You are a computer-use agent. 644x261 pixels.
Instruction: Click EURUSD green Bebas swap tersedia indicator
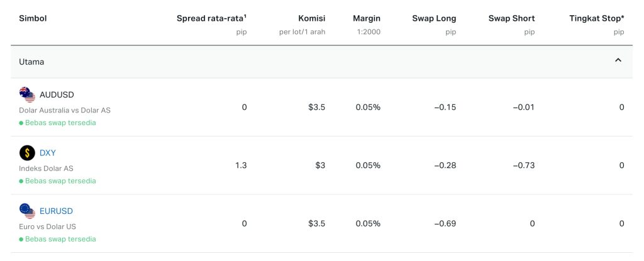(58, 239)
